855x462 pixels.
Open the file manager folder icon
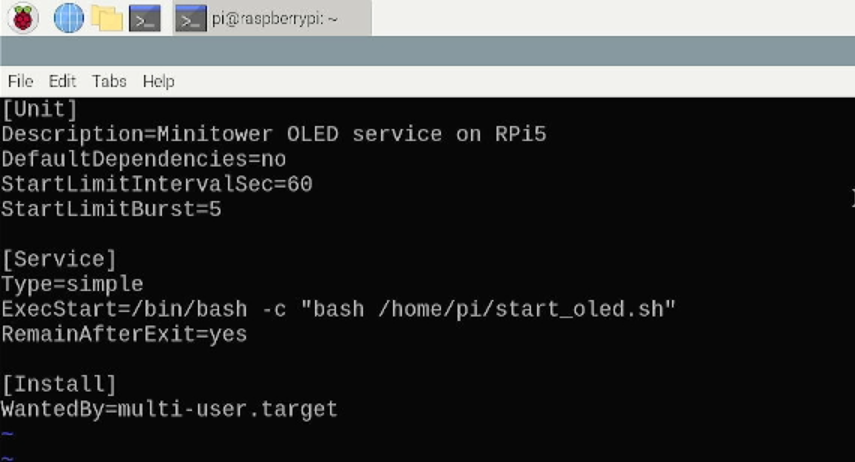(x=107, y=19)
